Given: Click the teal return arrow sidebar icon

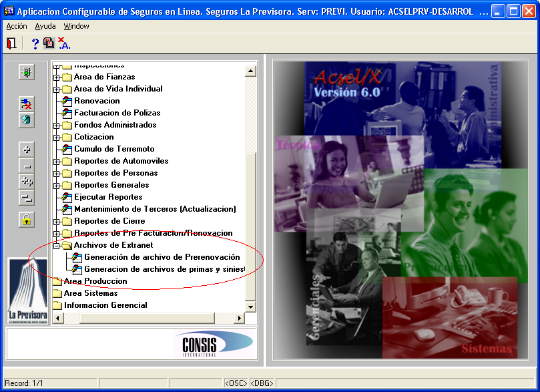Looking at the screenshot, I should [27, 120].
